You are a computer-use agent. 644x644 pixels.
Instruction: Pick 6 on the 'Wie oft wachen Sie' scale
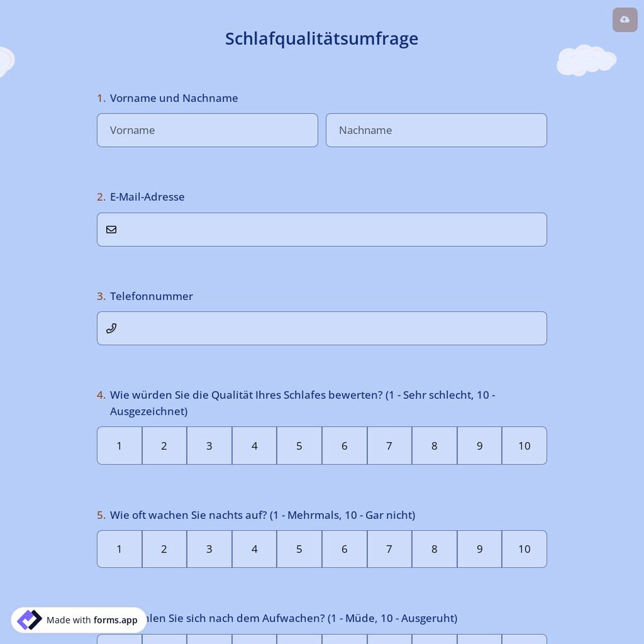pos(344,549)
